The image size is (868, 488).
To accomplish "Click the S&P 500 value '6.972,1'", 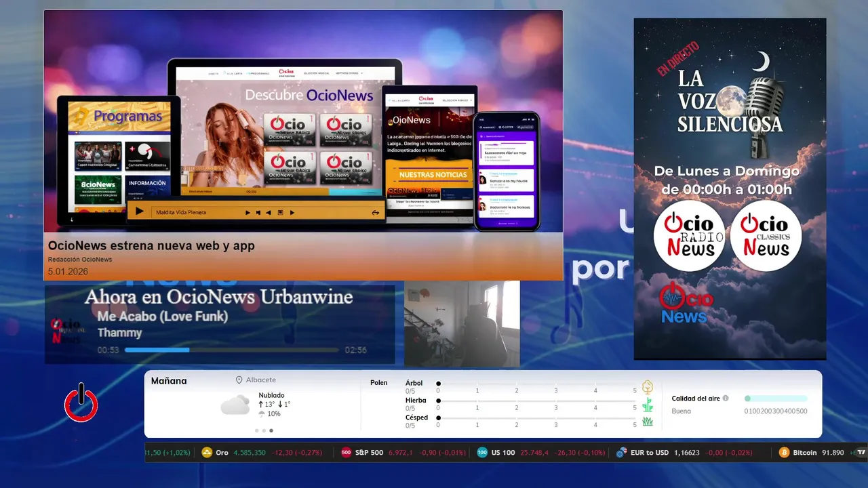I will 402,452.
